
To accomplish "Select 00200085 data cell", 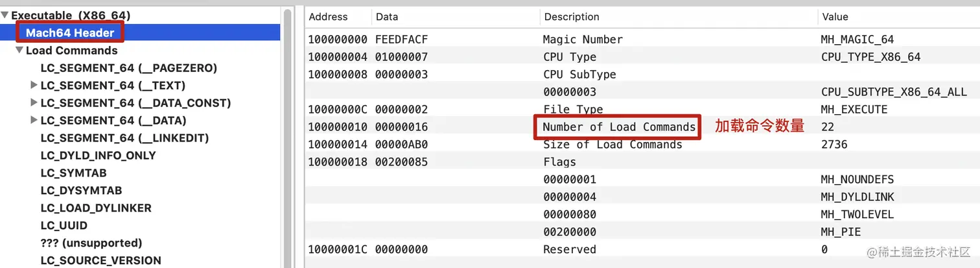I will (401, 162).
